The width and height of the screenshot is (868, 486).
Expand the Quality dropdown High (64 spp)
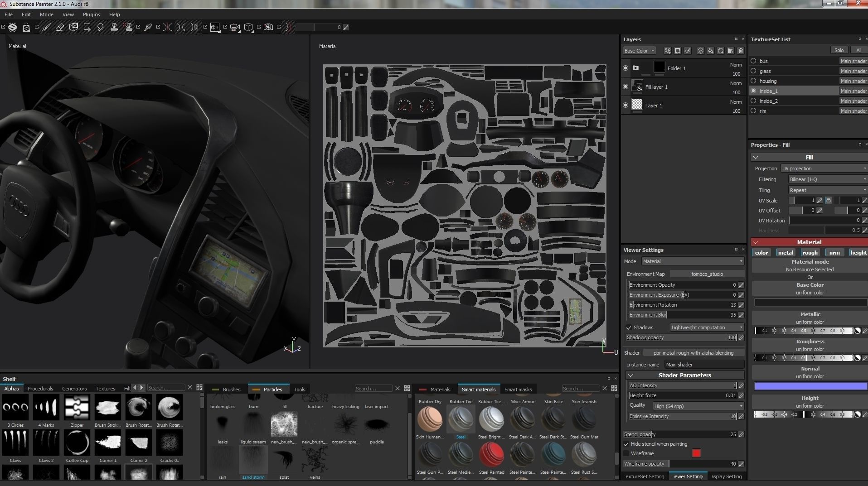click(698, 406)
